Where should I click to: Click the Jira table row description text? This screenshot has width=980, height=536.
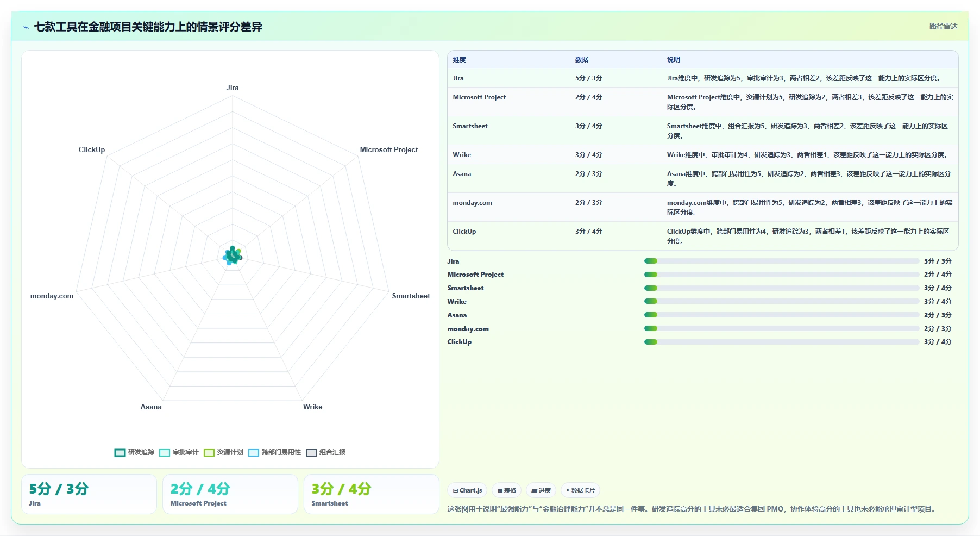(x=804, y=78)
